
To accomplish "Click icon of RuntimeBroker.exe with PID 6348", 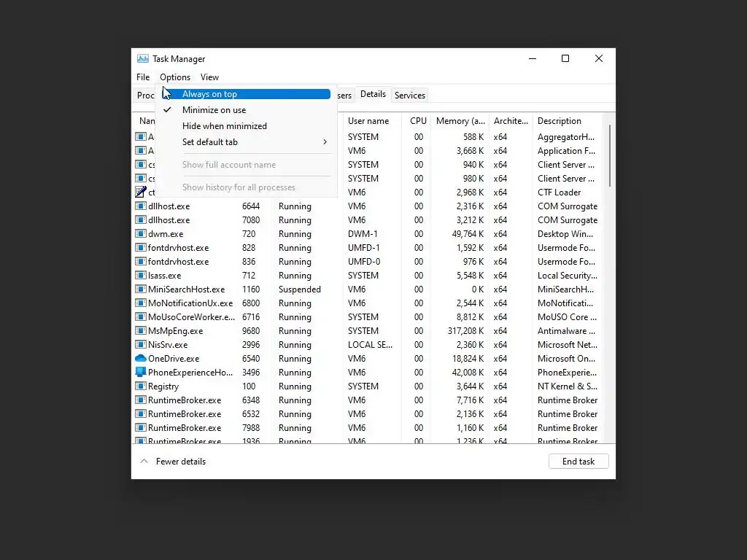I will tap(141, 400).
